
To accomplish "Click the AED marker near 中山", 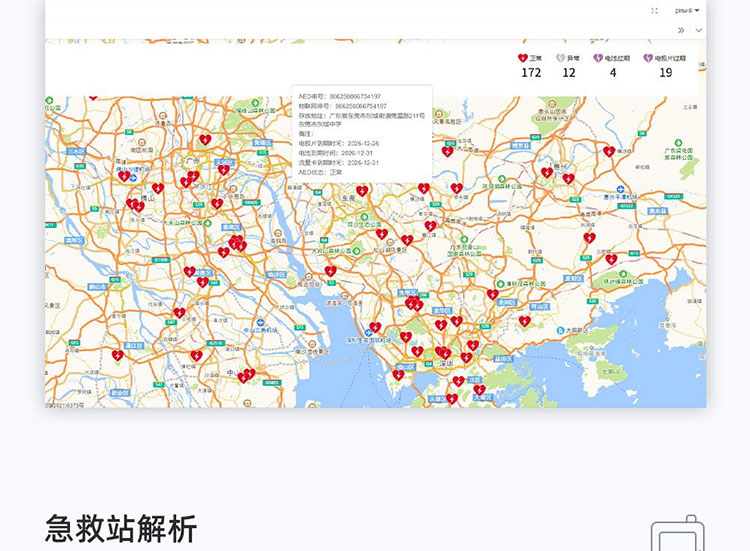I will pyautogui.click(x=244, y=376).
